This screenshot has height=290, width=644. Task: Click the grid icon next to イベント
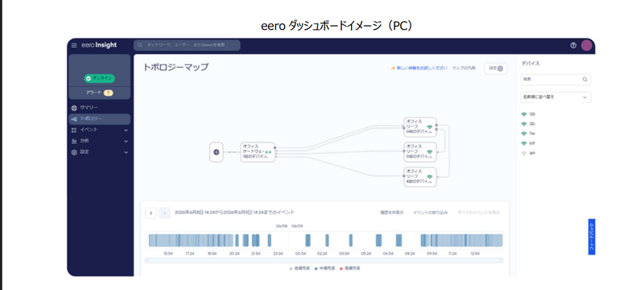tap(74, 130)
